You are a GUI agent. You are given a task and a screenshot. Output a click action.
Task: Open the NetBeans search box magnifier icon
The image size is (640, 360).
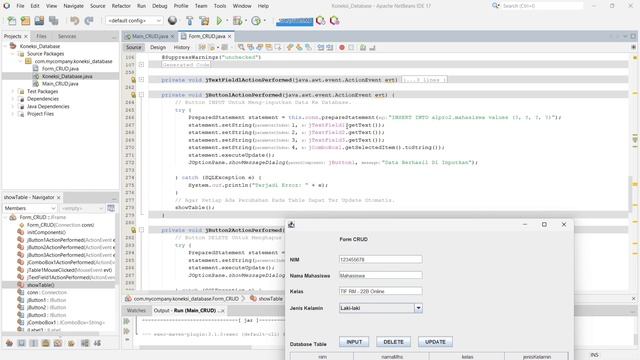tap(496, 6)
